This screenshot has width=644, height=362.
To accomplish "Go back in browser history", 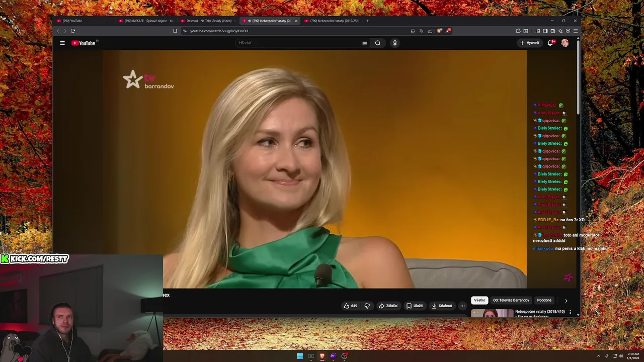I will (57, 31).
